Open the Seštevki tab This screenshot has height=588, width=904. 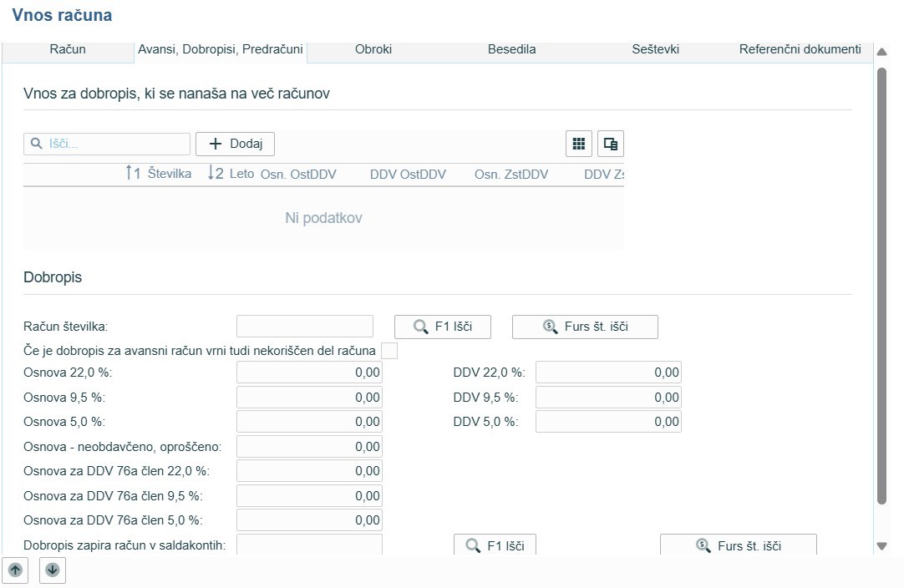click(655, 49)
